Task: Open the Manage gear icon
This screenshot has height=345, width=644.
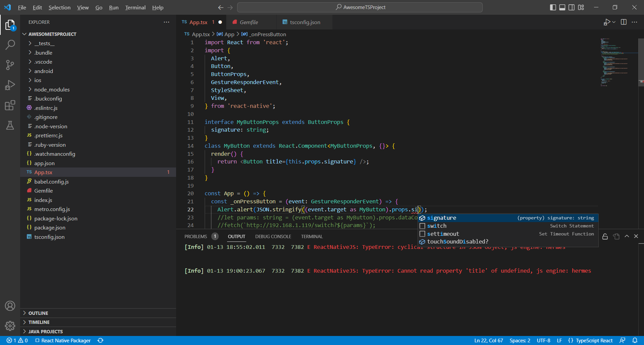Action: coord(10,326)
